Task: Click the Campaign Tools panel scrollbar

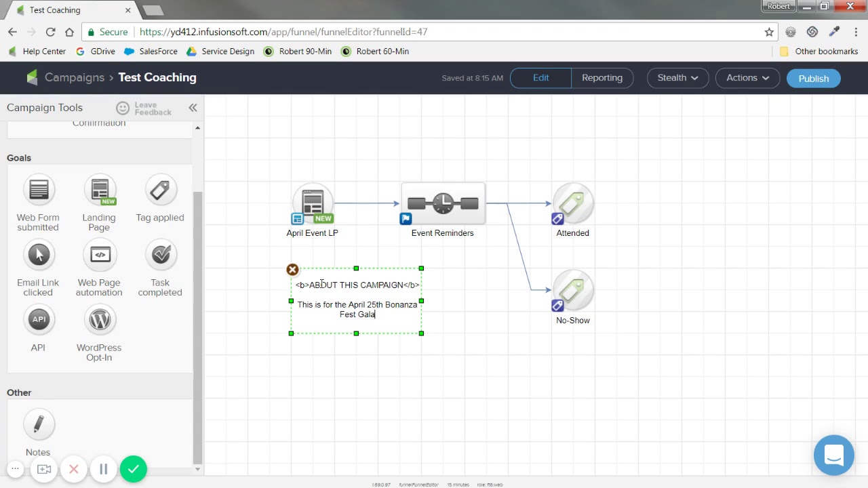Action: click(x=197, y=305)
